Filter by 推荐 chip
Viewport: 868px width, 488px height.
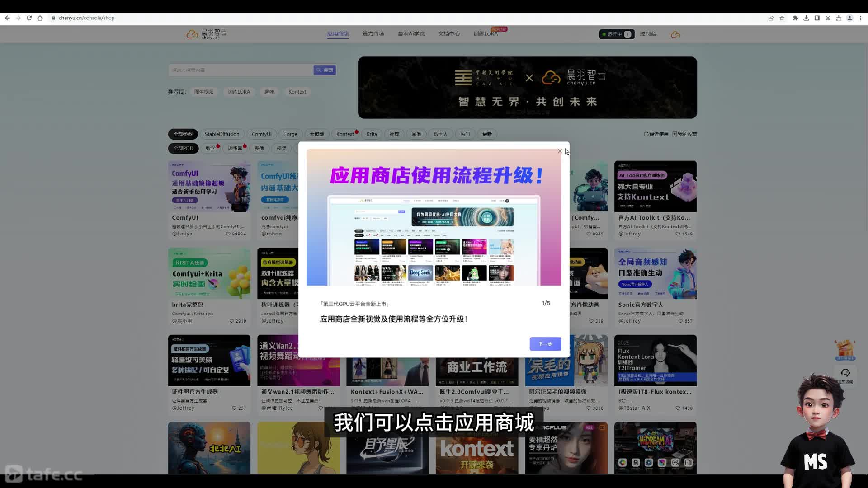click(394, 134)
